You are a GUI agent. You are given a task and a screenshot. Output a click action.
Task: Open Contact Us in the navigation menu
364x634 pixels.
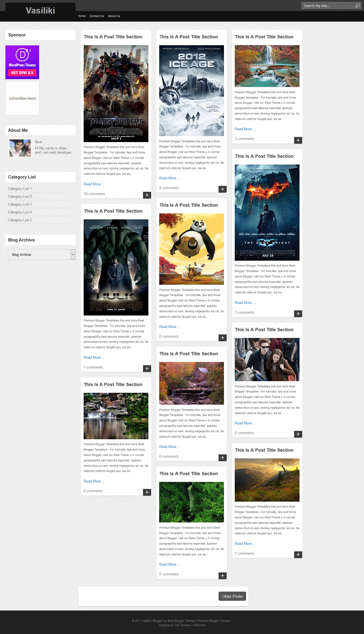[x=97, y=16]
